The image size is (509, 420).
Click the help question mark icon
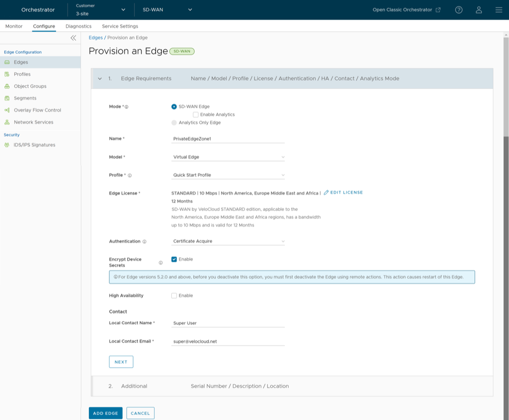coord(459,10)
